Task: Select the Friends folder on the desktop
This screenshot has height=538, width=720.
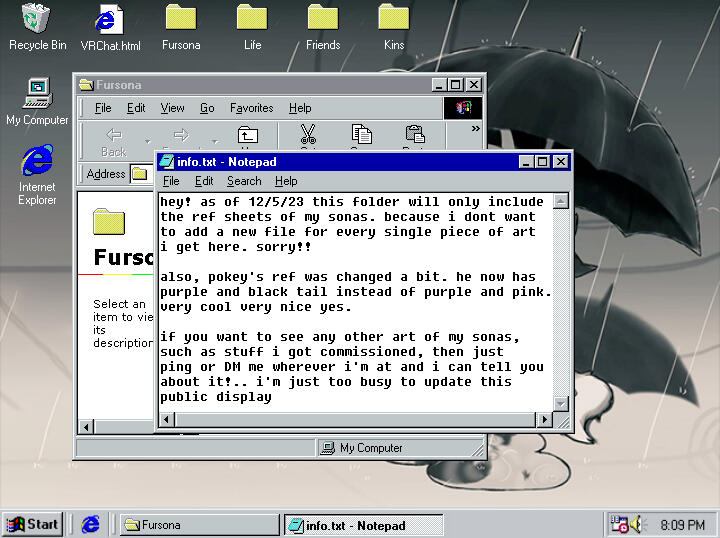Action: (x=323, y=19)
